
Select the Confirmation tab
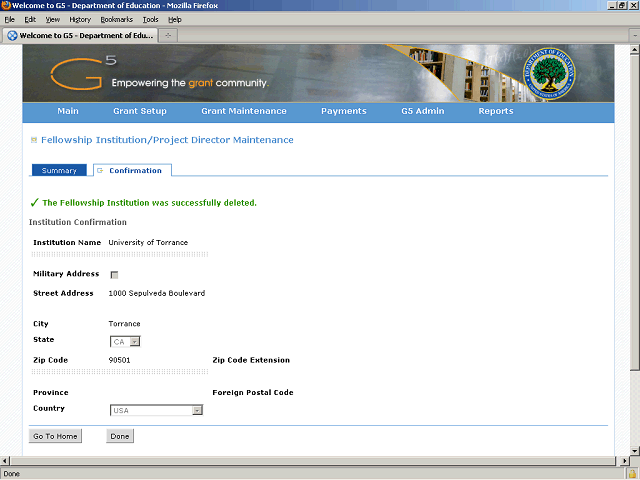(x=132, y=170)
